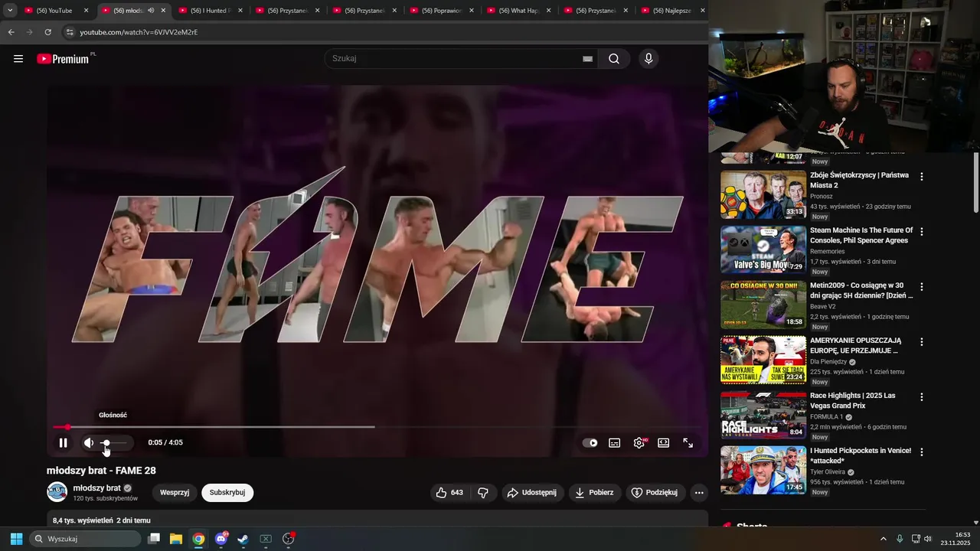This screenshot has width=980, height=551.
Task: Enter fullscreen mode
Action: point(688,442)
